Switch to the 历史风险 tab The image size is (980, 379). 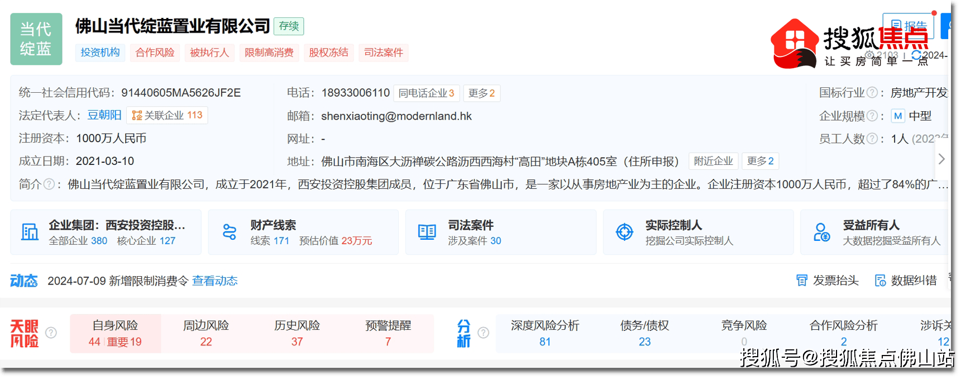(x=297, y=334)
